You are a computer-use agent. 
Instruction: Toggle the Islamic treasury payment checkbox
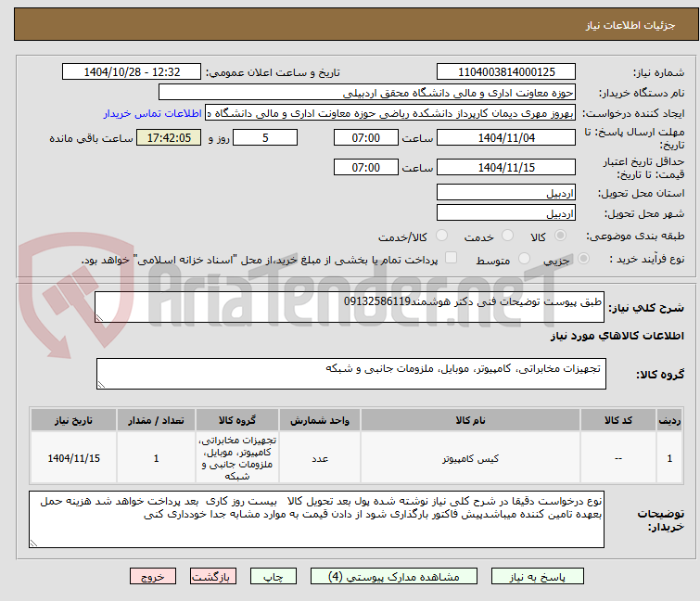[x=452, y=258]
